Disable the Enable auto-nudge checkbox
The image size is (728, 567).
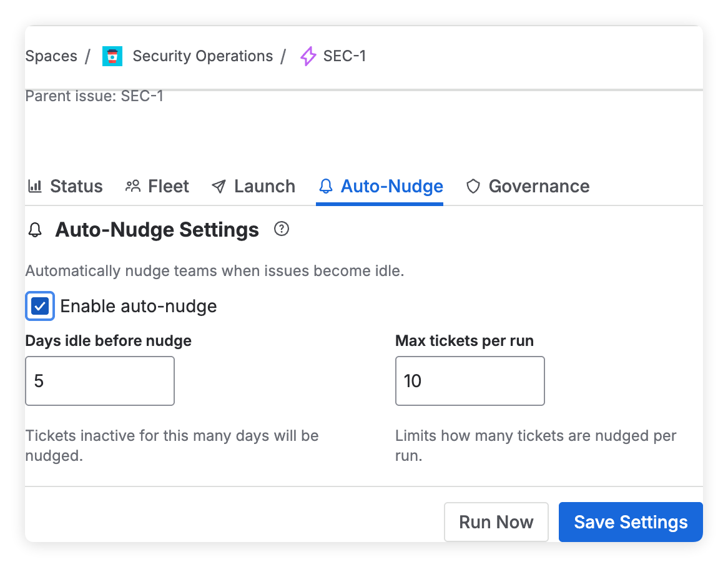point(39,306)
